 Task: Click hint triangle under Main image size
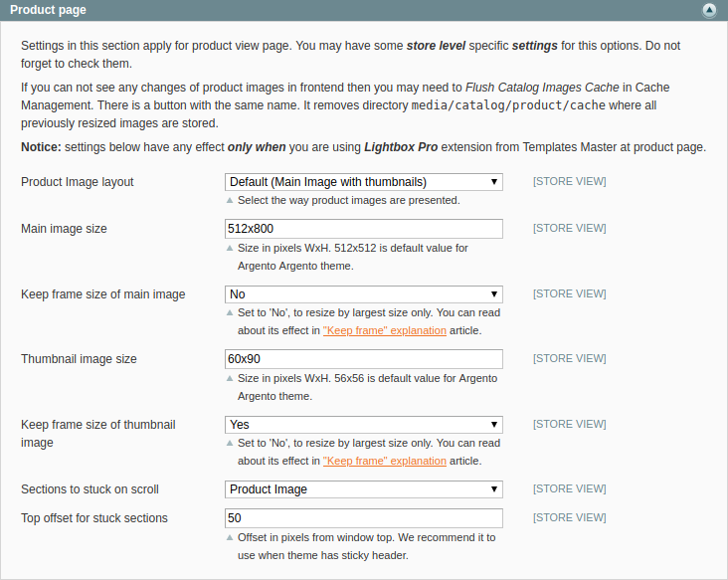click(230, 248)
